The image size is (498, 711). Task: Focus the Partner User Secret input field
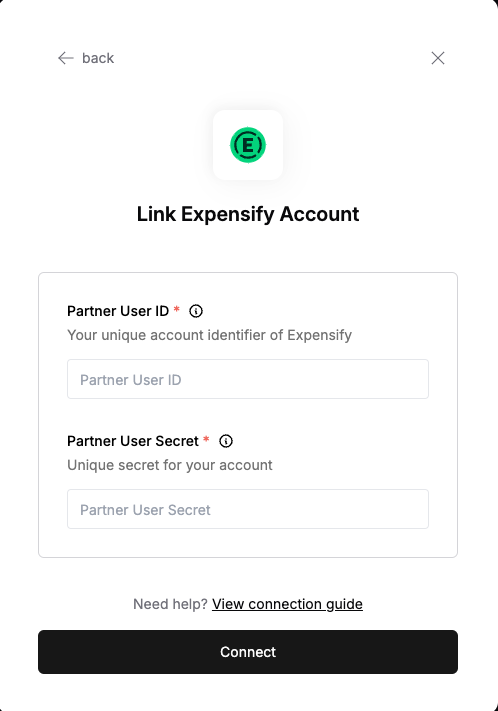tap(248, 509)
